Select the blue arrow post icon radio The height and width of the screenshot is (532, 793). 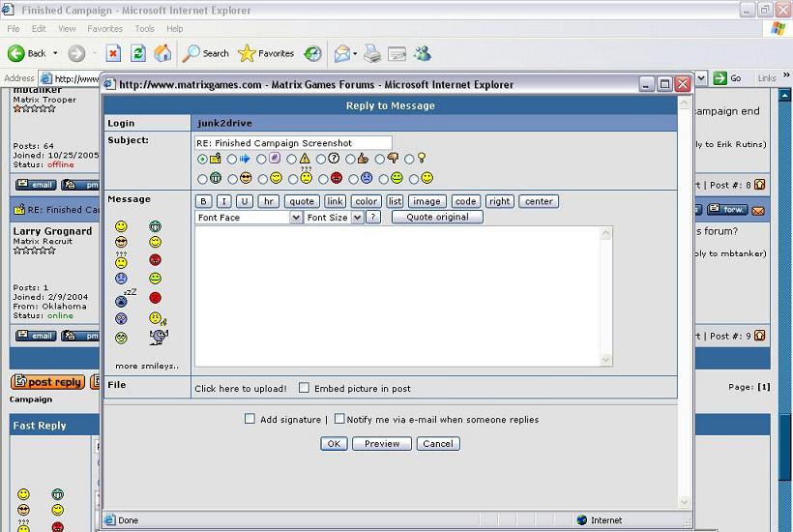pyautogui.click(x=232, y=160)
